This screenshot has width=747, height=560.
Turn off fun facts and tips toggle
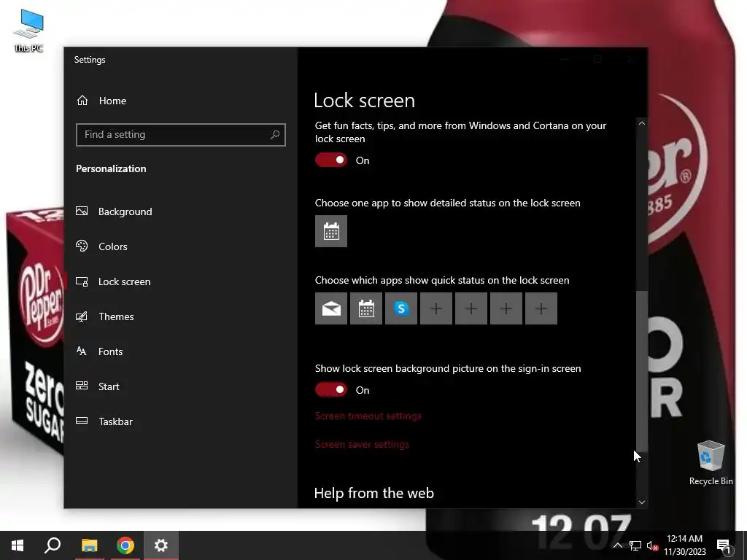point(331,160)
